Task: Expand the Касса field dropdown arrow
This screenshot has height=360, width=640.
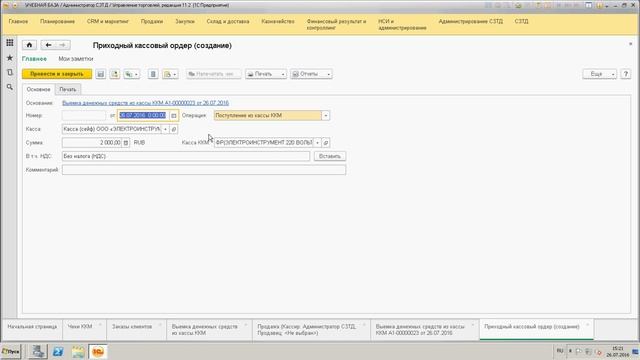Action: tap(165, 129)
